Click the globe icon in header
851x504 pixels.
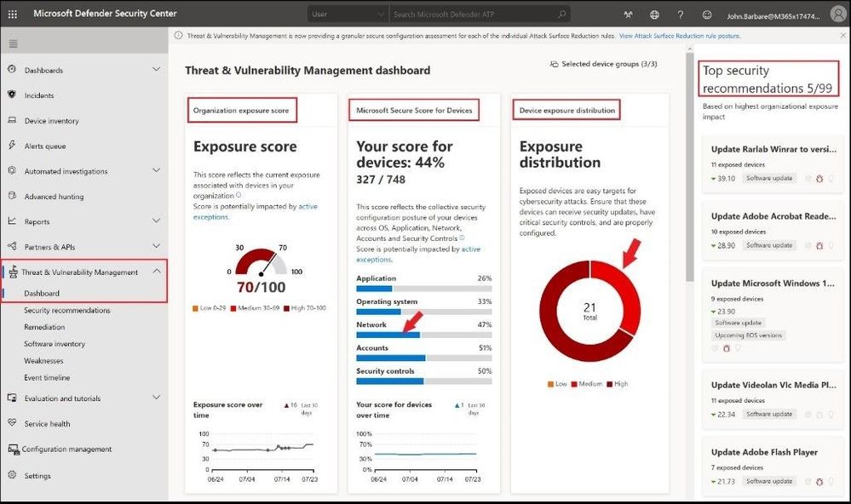(x=654, y=14)
